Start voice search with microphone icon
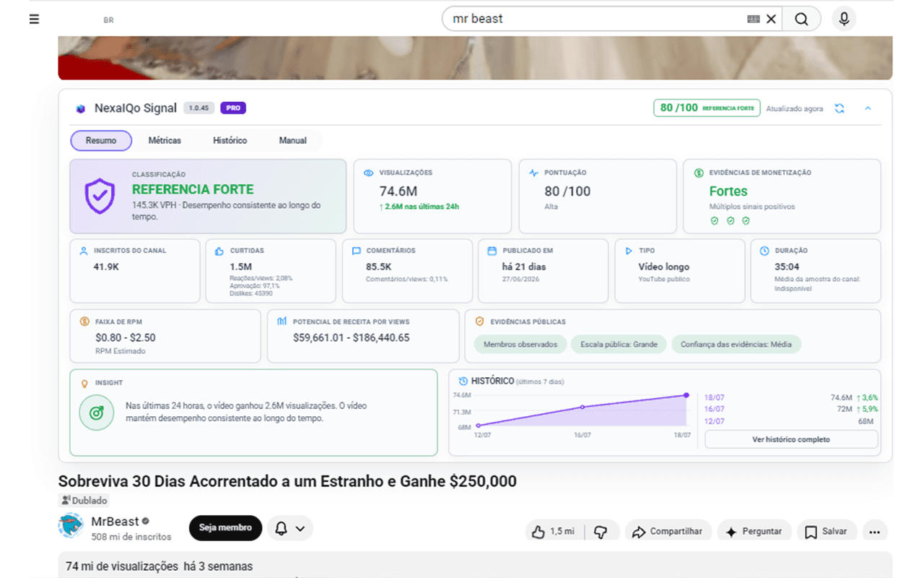Image resolution: width=924 pixels, height=578 pixels. (x=844, y=19)
